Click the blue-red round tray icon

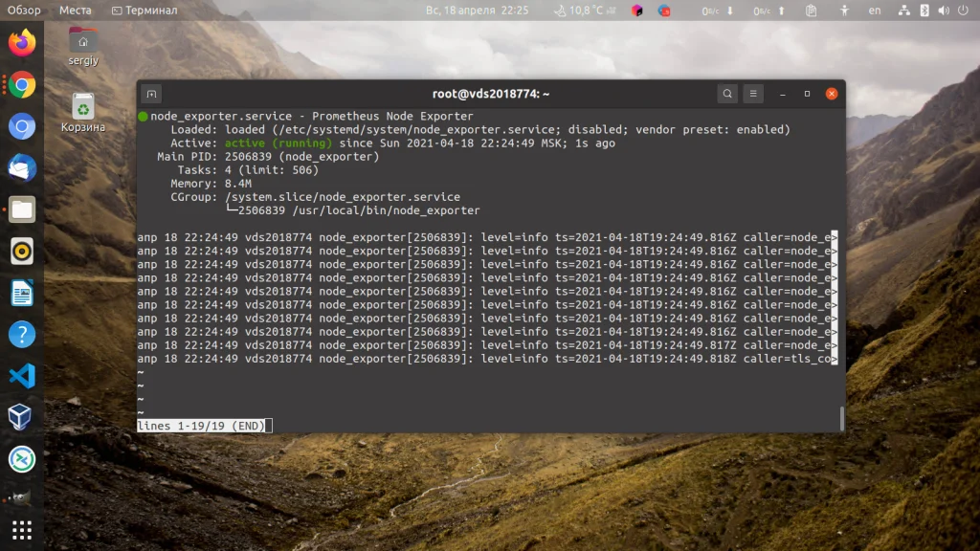pyautogui.click(x=664, y=10)
